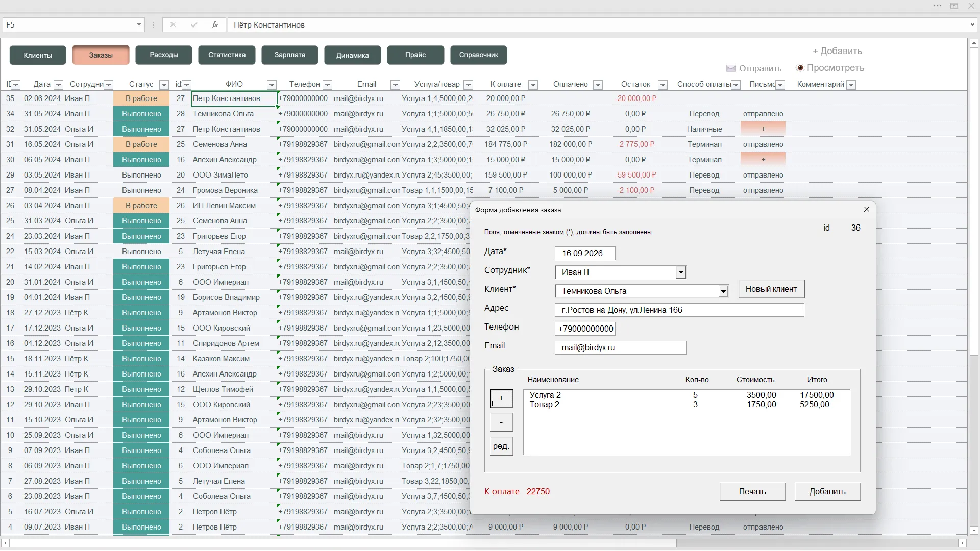This screenshot has width=980, height=551.
Task: Expand the Сотрудник combo box in form
Action: pos(681,272)
